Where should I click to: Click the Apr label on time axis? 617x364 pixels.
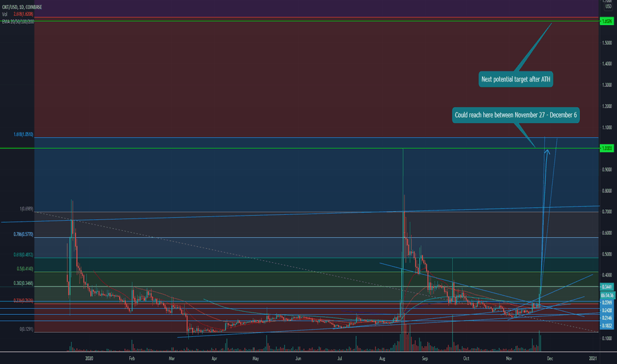(x=214, y=359)
